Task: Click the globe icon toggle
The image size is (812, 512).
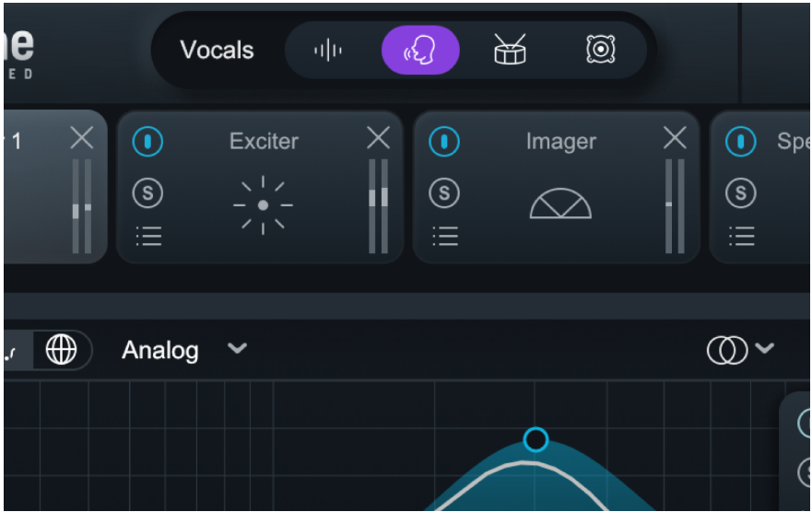Action: [x=62, y=350]
